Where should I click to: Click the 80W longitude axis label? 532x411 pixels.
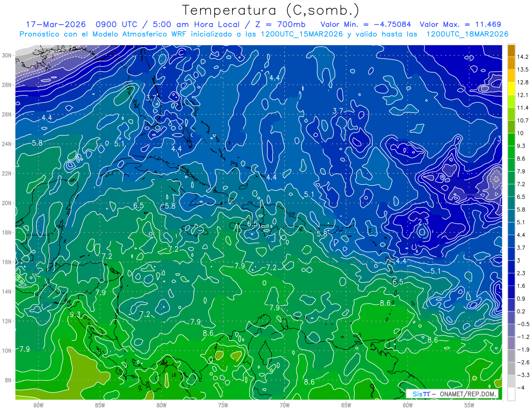161,405
